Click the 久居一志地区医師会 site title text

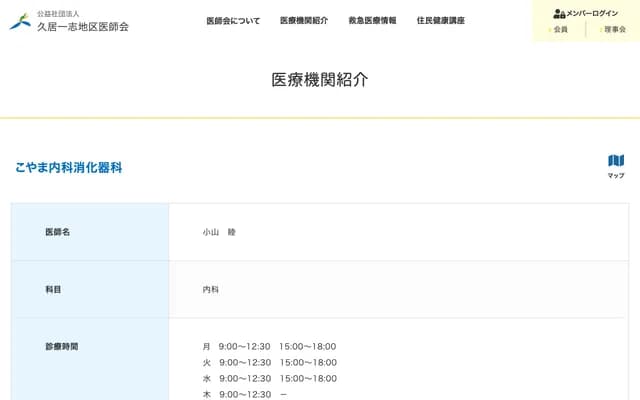pyautogui.click(x=82, y=26)
